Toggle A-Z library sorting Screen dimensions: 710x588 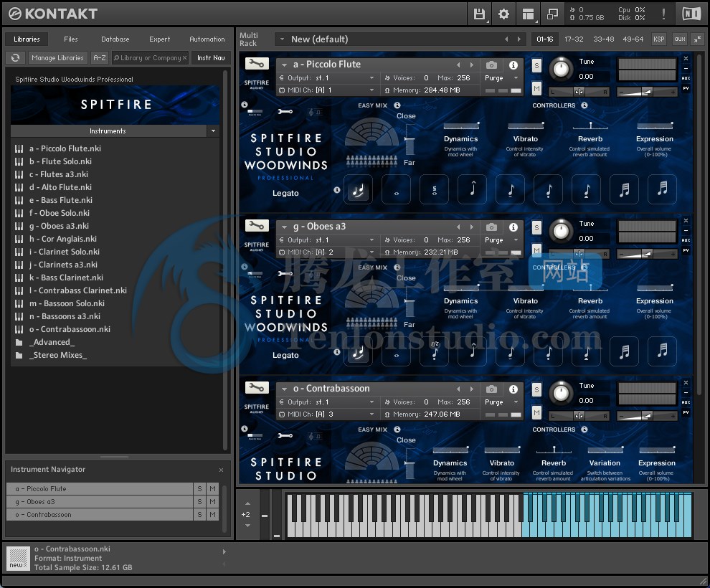99,58
